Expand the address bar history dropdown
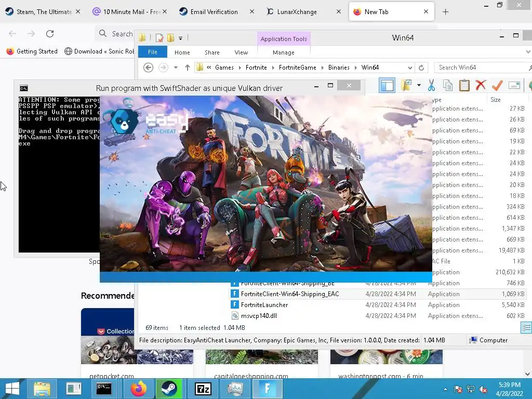This screenshot has height=399, width=532. pyautogui.click(x=410, y=68)
